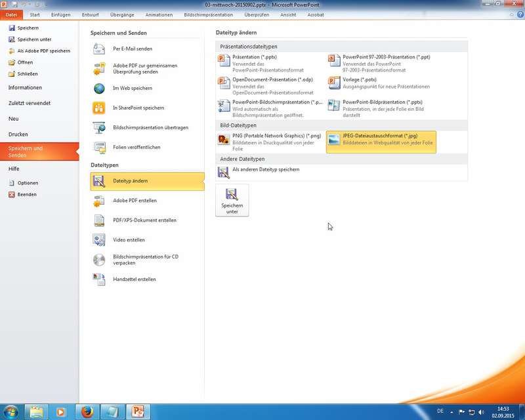Show hidden tray icons arrow

pyautogui.click(x=451, y=412)
